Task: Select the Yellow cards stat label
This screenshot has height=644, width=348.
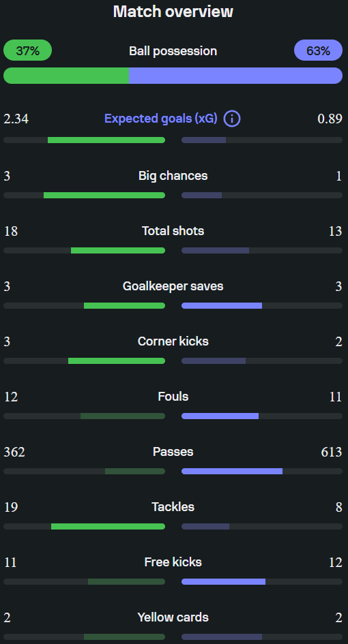Action: point(173,617)
